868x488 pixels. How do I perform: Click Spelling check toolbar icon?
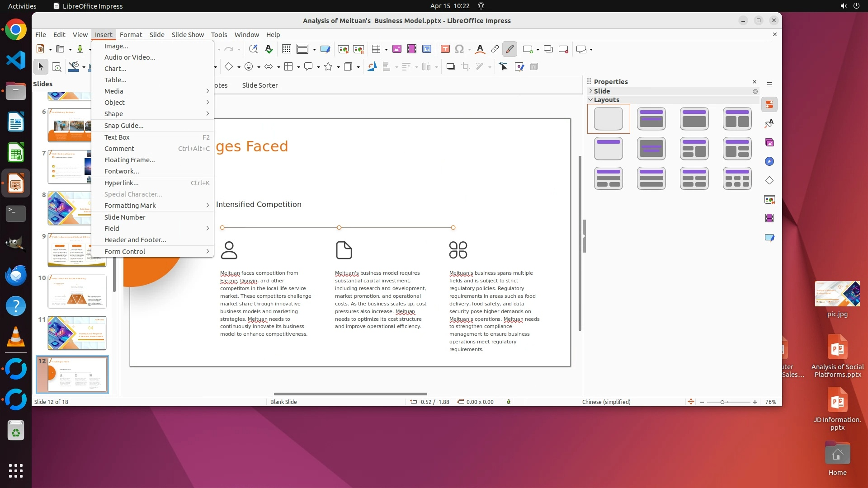point(269,49)
